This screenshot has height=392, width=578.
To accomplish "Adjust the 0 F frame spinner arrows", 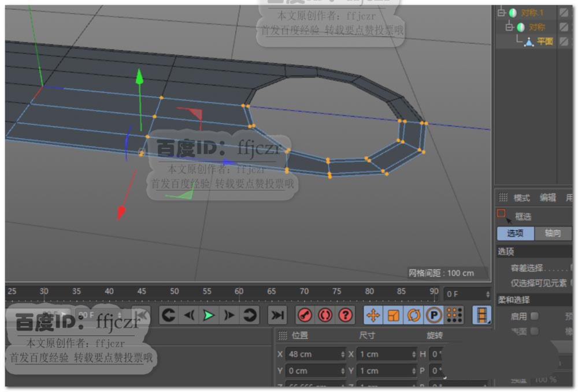I will pos(488,294).
